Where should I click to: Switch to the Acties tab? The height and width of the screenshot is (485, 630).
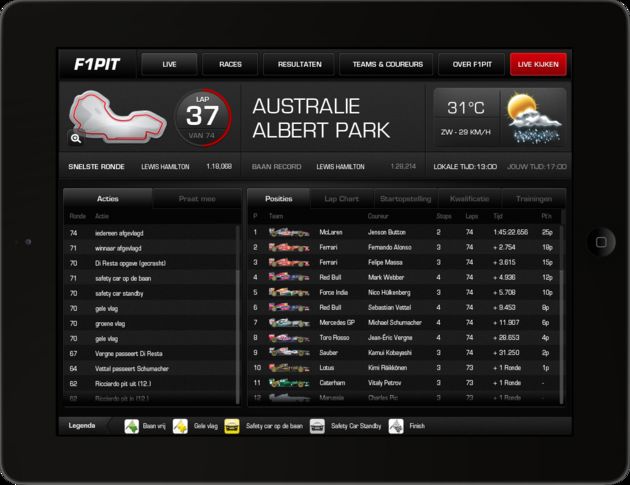(x=108, y=199)
